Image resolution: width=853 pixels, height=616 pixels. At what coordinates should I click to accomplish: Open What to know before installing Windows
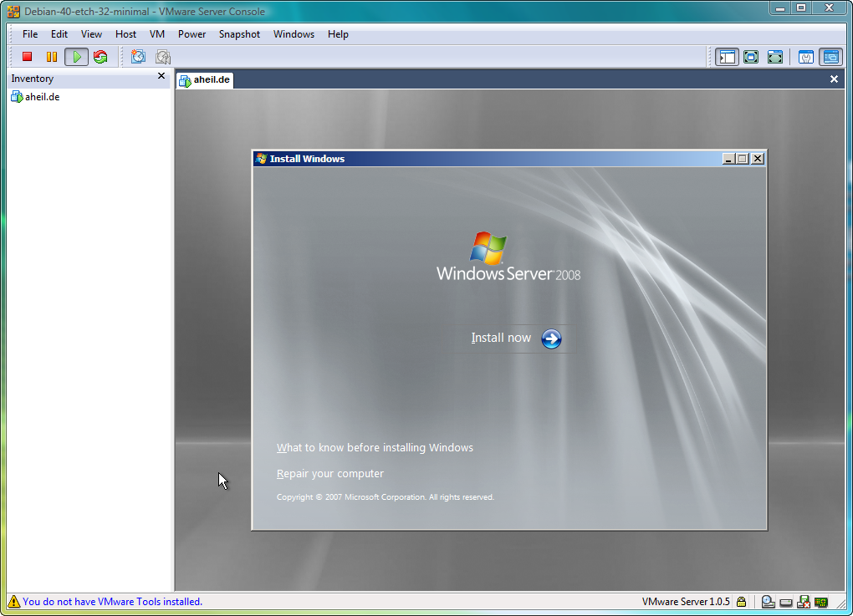point(375,447)
